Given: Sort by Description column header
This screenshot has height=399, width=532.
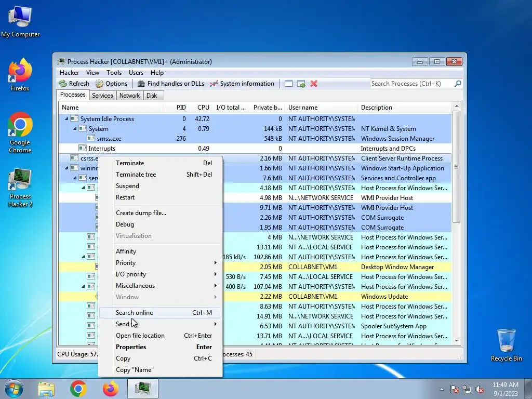Looking at the screenshot, I should coord(405,107).
